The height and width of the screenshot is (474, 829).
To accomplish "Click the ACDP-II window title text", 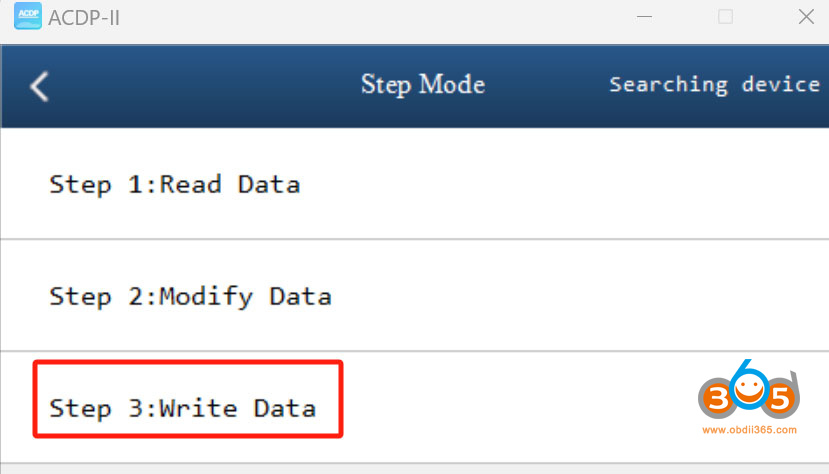I will pos(85,17).
